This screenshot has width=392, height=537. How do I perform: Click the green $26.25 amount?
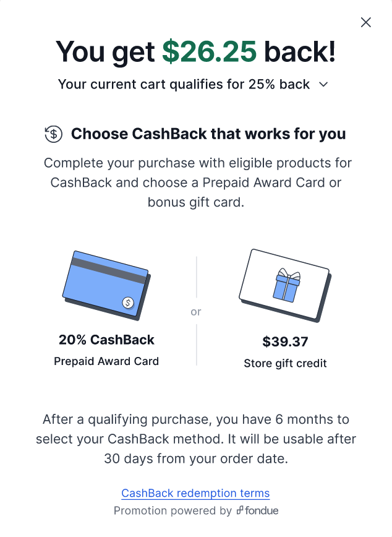pos(209,52)
